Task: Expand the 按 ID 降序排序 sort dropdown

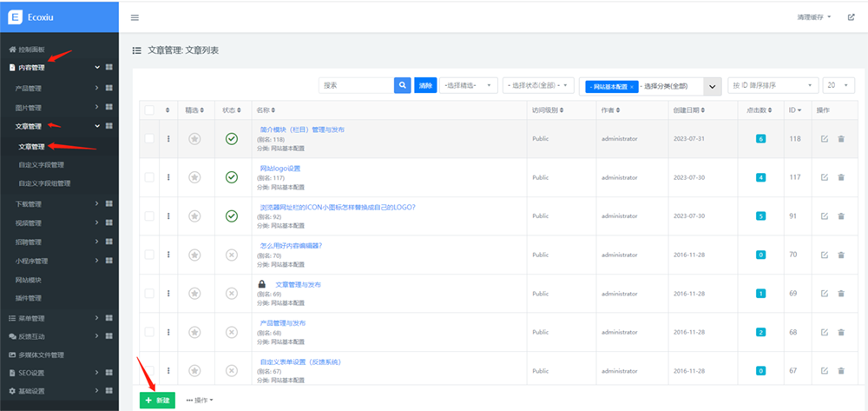Action: pos(773,85)
